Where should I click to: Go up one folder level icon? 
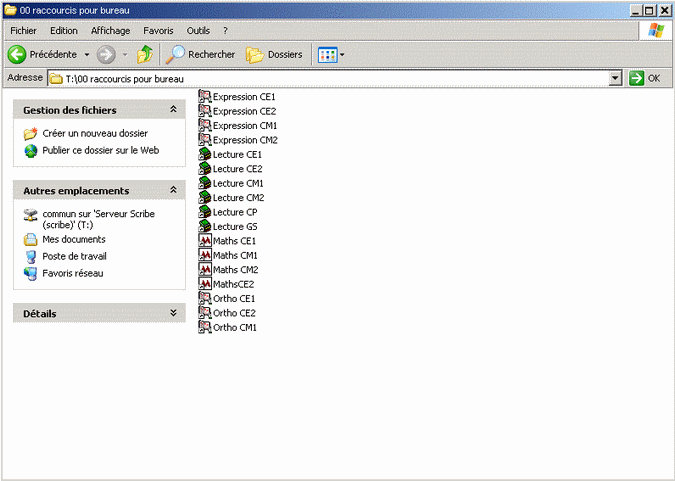point(145,55)
